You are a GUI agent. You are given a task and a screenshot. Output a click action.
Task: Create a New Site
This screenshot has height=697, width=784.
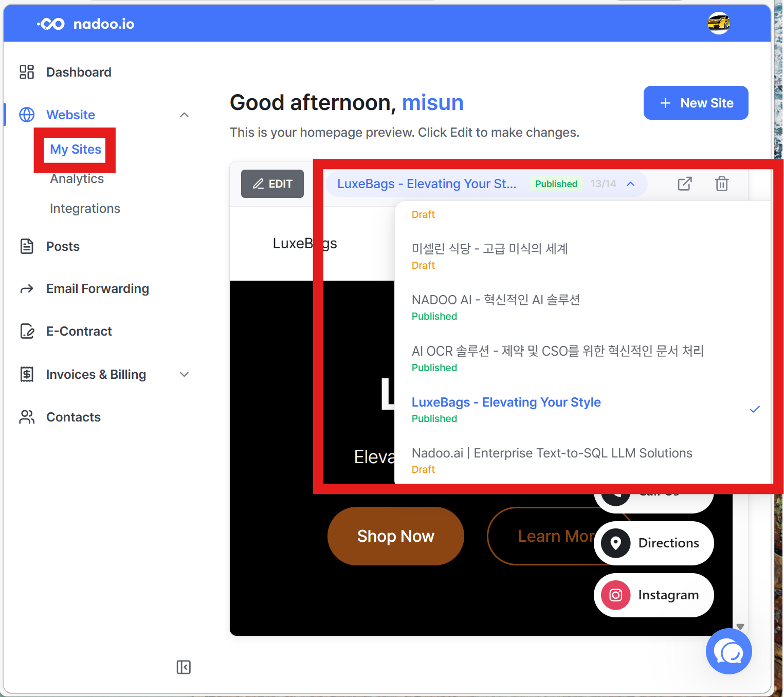point(696,103)
